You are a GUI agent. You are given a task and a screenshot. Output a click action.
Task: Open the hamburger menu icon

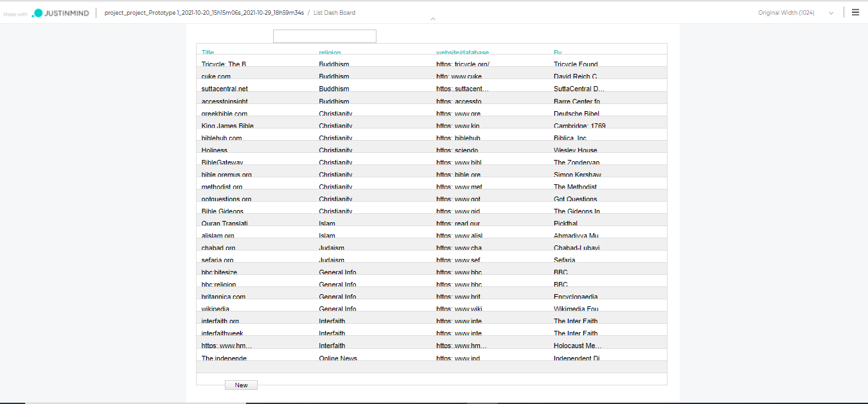[x=855, y=12]
